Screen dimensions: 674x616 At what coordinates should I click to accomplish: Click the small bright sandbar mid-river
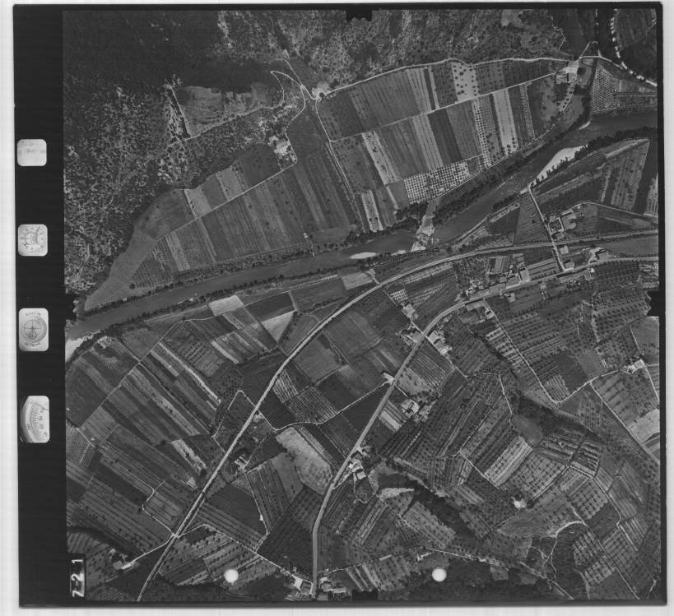tap(361, 256)
